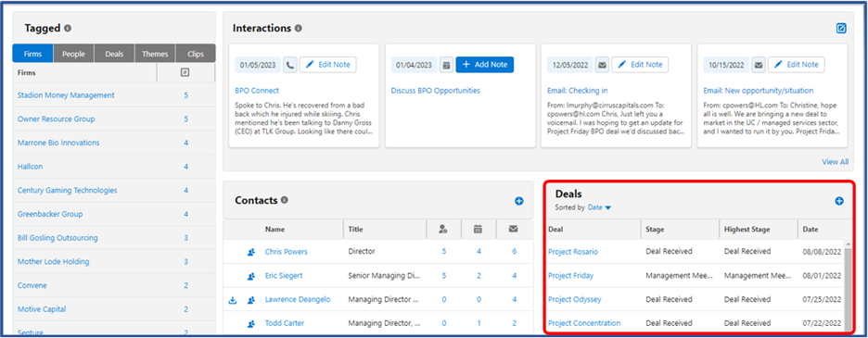Add a new contact with plus icon
The image size is (868, 338).
click(518, 201)
